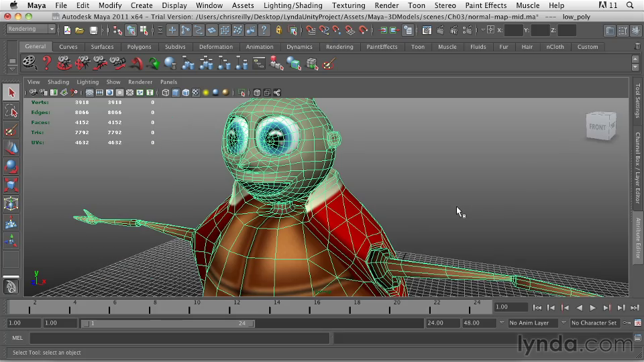Click the red question mark shelf icon
644x362 pixels.
[47, 62]
